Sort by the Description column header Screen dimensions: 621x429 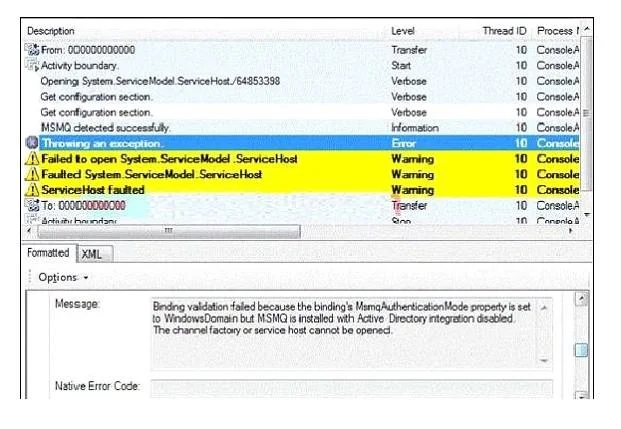click(51, 31)
